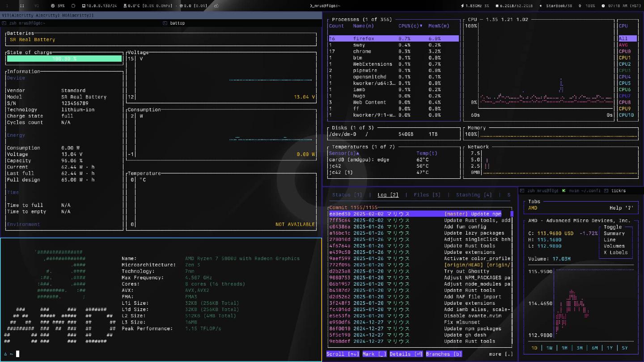The height and width of the screenshot is (362, 644).
Task: Select the 5Y time range in tickrs
Action: [625, 348]
